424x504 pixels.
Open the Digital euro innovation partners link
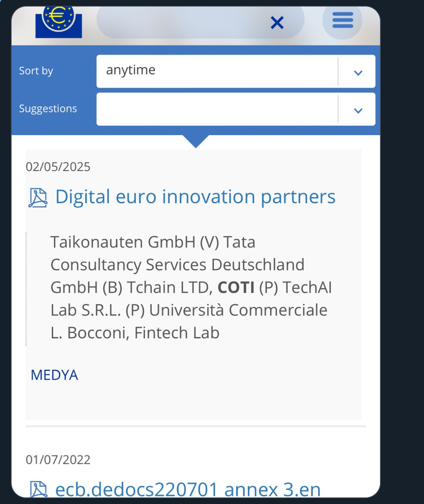(195, 197)
